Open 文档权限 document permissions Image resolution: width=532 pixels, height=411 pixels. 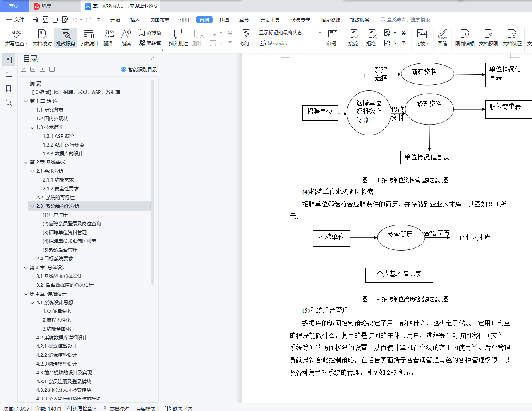[x=489, y=38]
